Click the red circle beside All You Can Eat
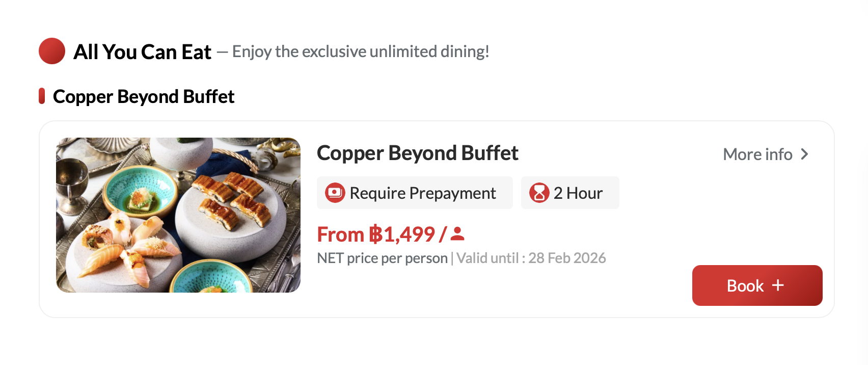 point(52,51)
